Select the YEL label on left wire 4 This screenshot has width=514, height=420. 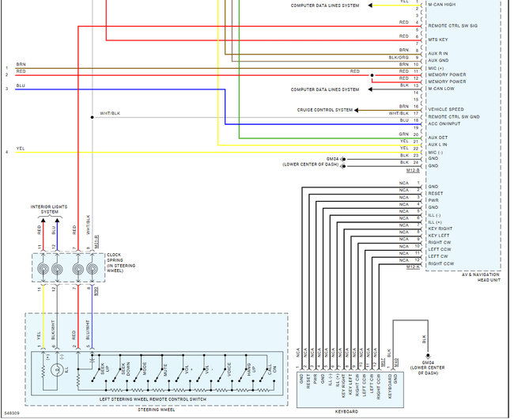(x=21, y=149)
